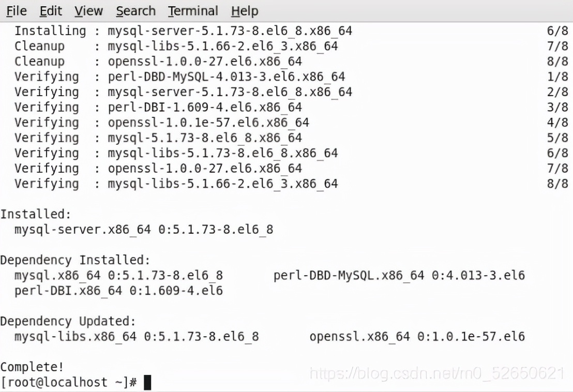
Task: Click the blog.csdn.net watermark URL
Action: [x=436, y=372]
